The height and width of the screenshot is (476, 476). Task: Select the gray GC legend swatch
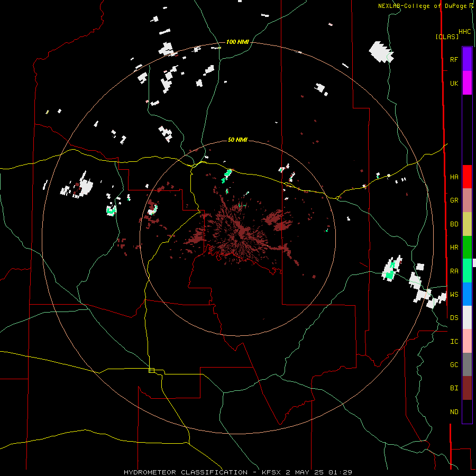[x=467, y=364]
